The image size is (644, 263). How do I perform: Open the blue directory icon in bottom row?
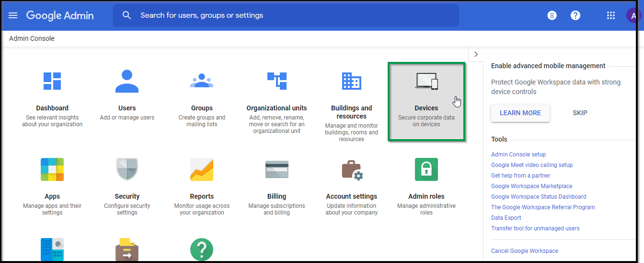coord(52,250)
